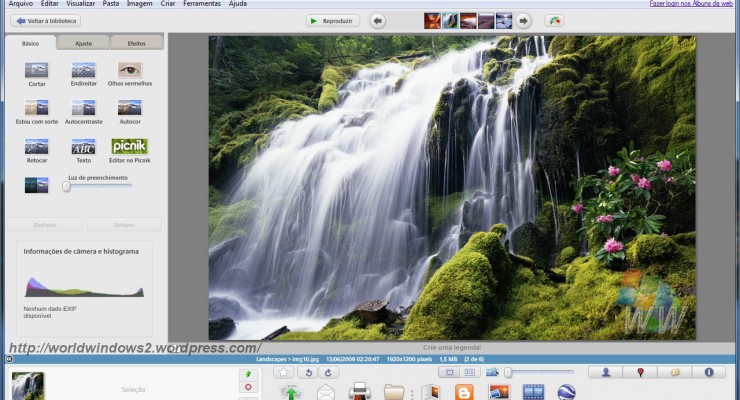
Task: Select the Cortar crop tool
Action: point(36,71)
